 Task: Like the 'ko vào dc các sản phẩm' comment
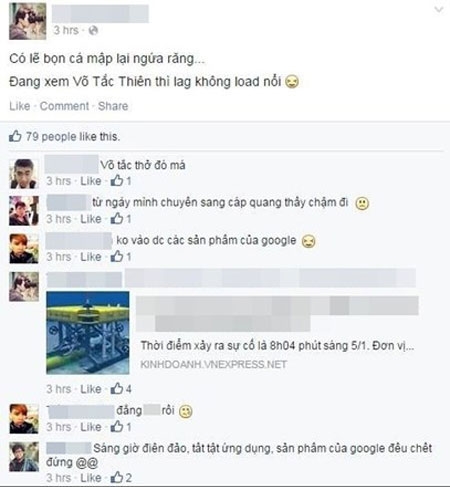point(91,257)
